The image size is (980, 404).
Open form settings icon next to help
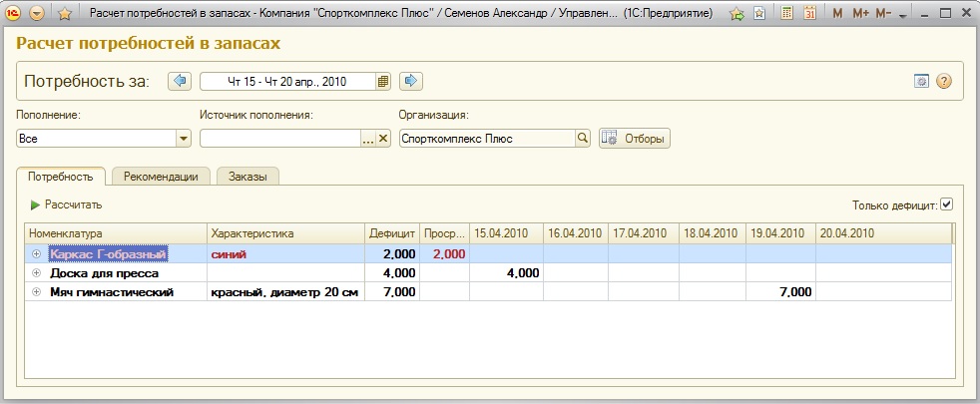click(922, 82)
